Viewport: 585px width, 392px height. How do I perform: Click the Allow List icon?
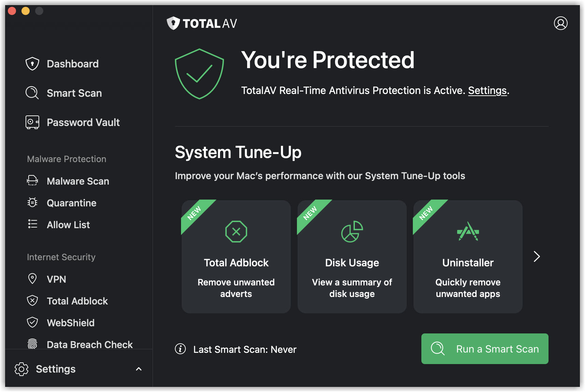32,224
